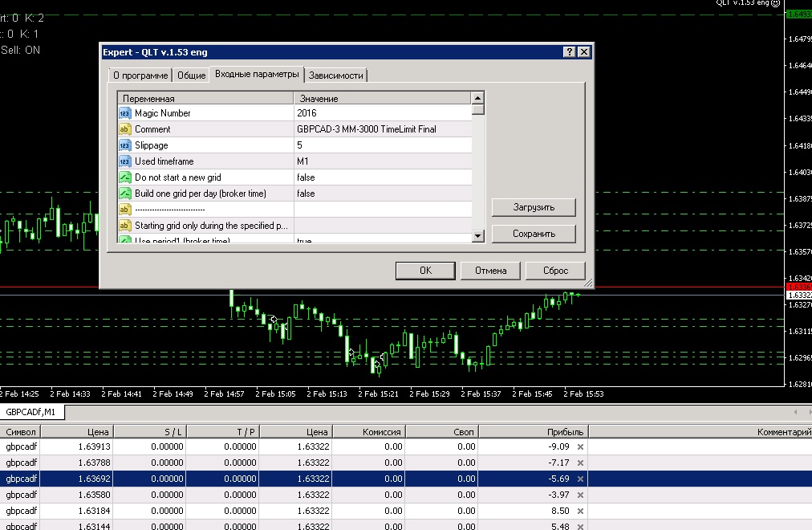
Task: Click the Slippage parameter type icon
Action: (x=125, y=145)
